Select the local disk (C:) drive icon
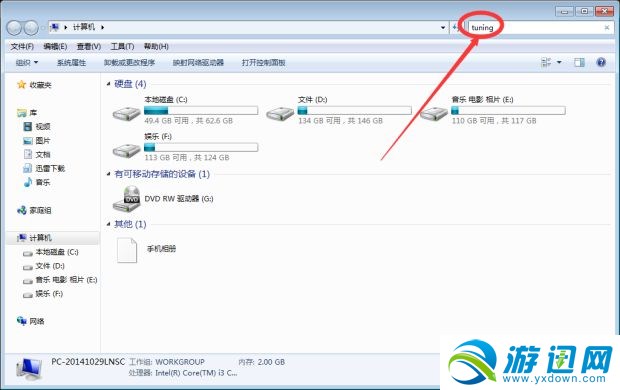620x390 pixels. (127, 114)
